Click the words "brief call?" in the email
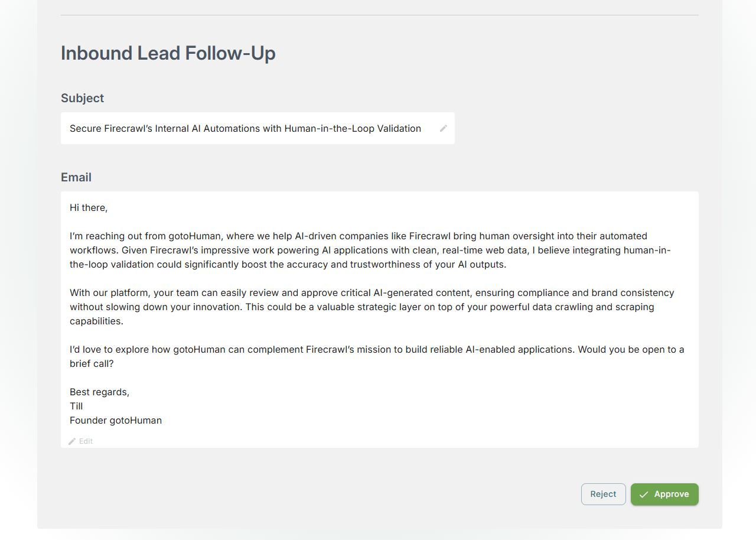 92,364
